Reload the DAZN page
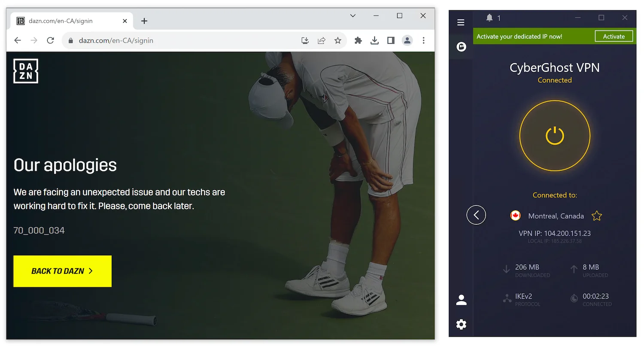Viewport: 644px width, 347px height. click(x=50, y=40)
